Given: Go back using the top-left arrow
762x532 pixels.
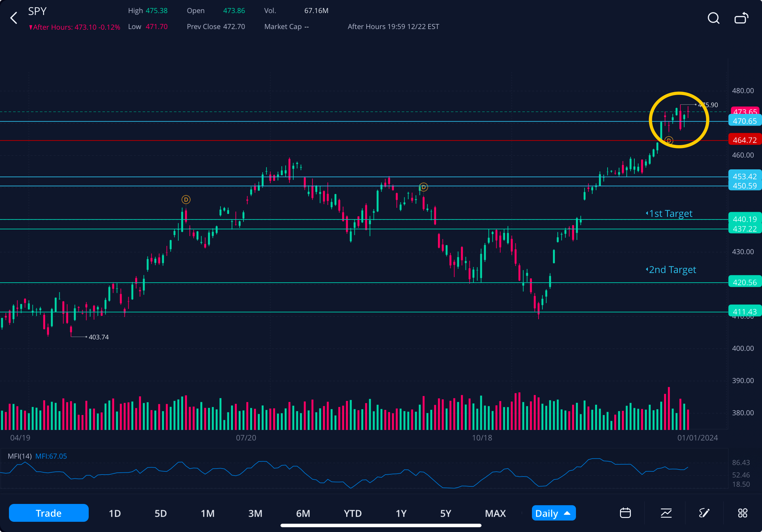Looking at the screenshot, I should pos(14,18).
